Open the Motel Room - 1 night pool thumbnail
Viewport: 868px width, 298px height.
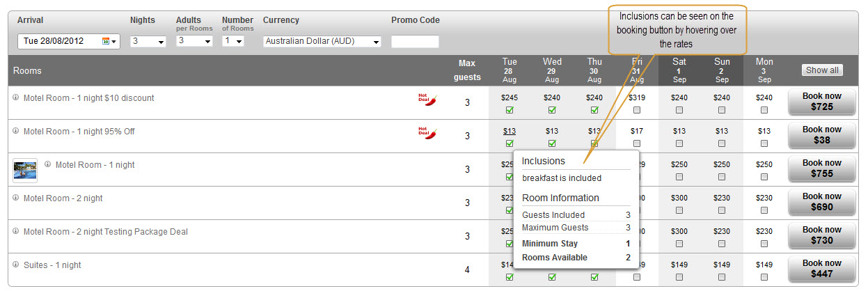[25, 170]
